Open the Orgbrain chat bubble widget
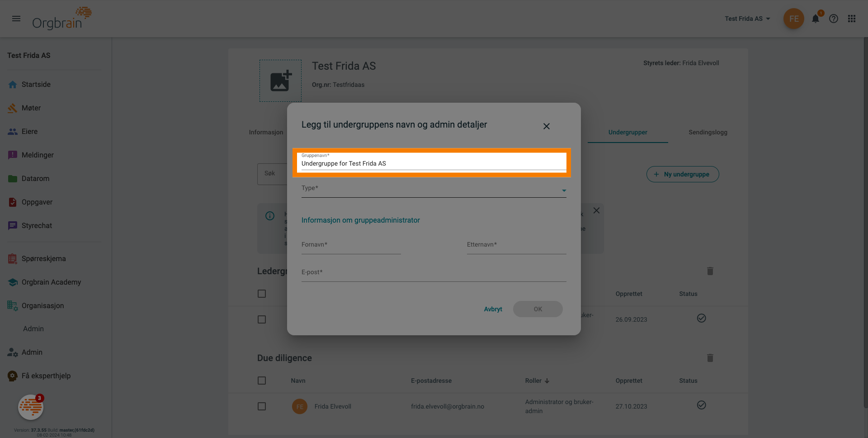Image resolution: width=868 pixels, height=438 pixels. [x=31, y=407]
